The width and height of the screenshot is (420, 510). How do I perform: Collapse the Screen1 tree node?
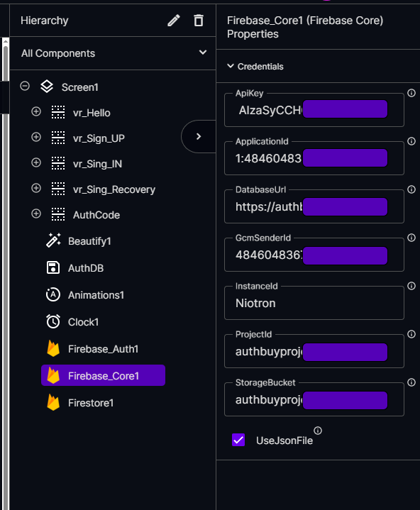(x=25, y=87)
